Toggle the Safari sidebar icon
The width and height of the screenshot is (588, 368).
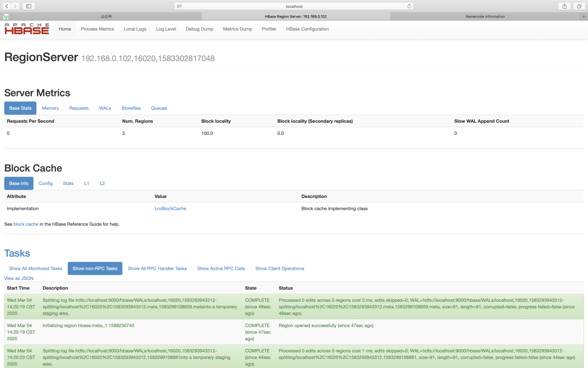click(x=29, y=6)
